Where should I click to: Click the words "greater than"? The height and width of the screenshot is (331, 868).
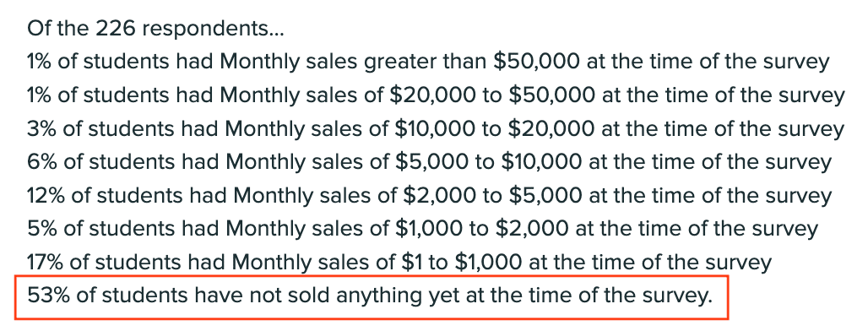pos(426,62)
